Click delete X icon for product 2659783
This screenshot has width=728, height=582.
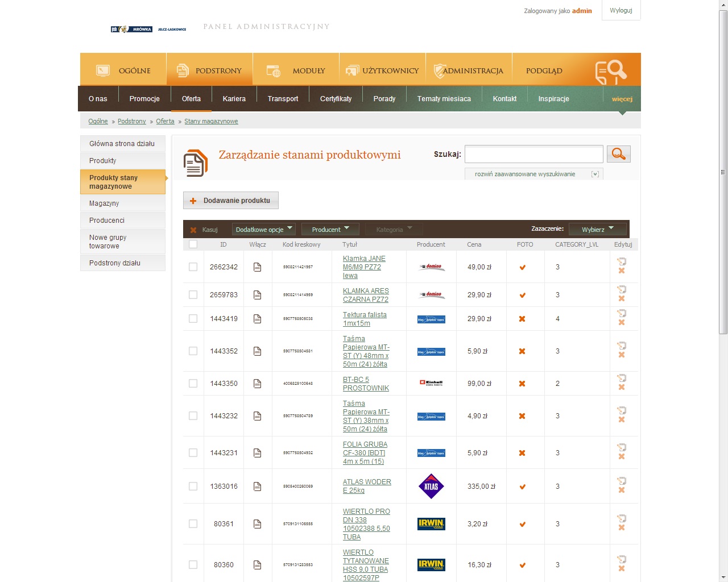point(622,299)
